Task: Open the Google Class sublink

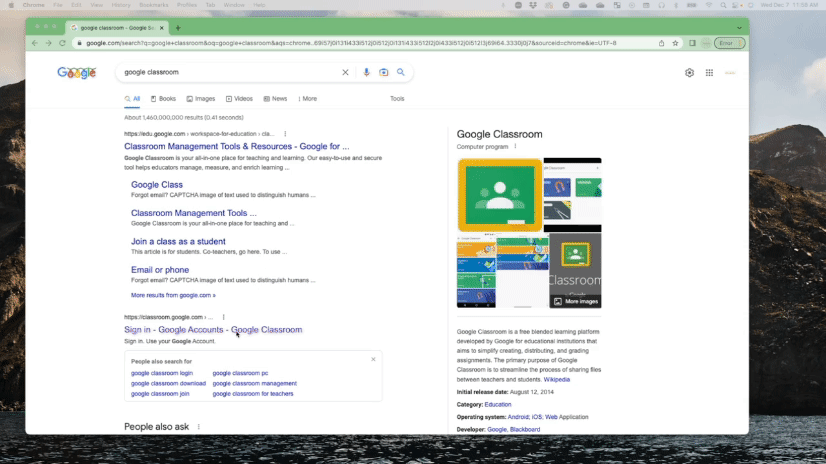Action: pos(157,185)
